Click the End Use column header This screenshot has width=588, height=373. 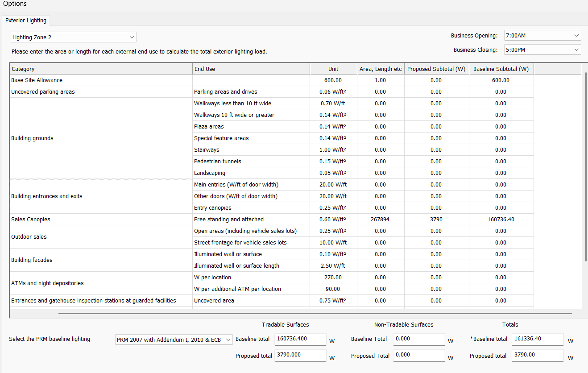coord(251,69)
